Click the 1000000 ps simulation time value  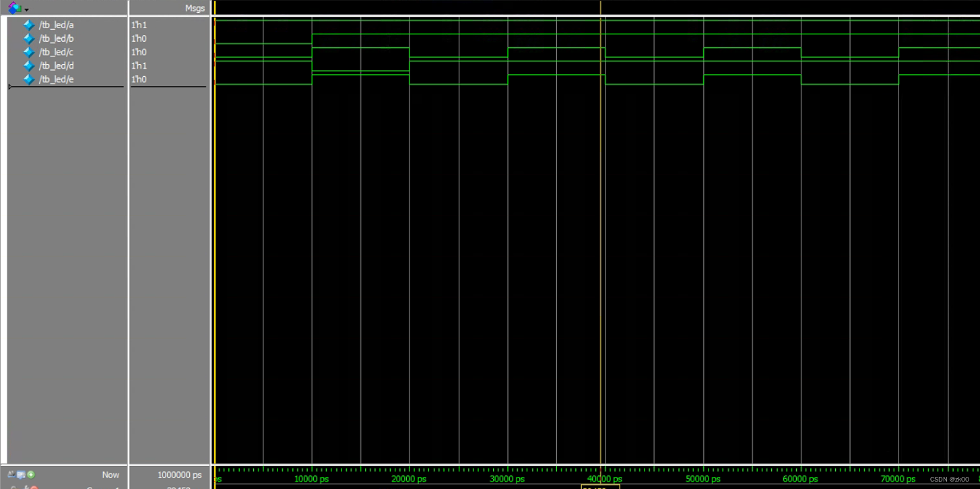point(179,475)
